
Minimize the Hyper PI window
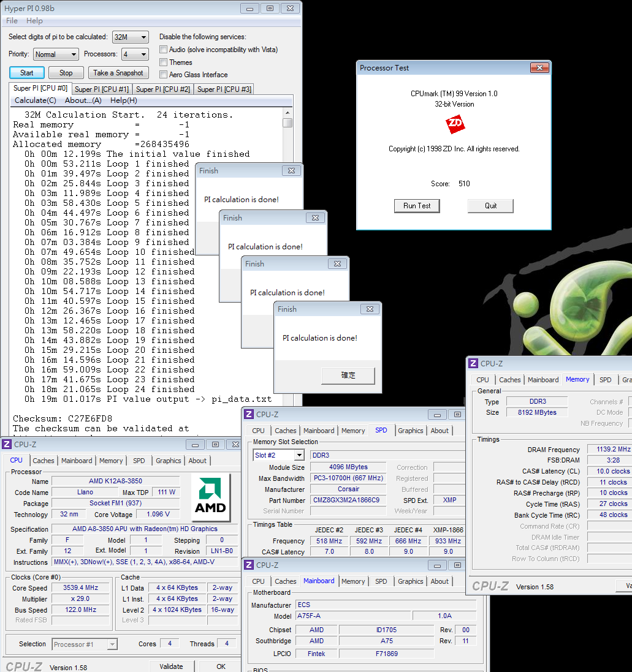pyautogui.click(x=249, y=8)
